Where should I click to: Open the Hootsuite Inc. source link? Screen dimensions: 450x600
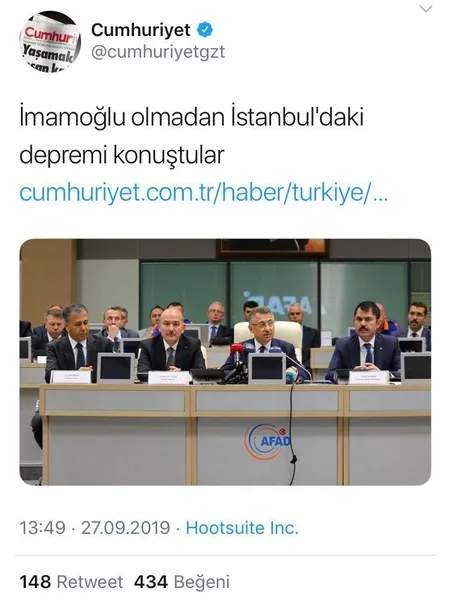coord(242,528)
